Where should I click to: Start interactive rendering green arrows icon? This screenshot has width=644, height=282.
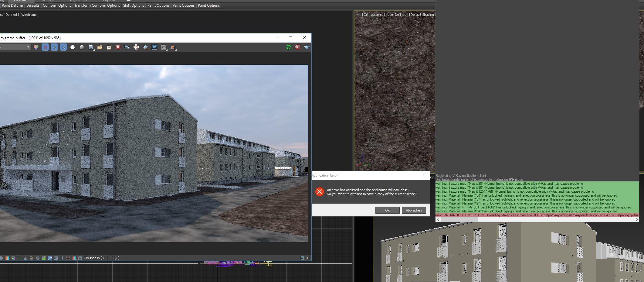pos(289,47)
